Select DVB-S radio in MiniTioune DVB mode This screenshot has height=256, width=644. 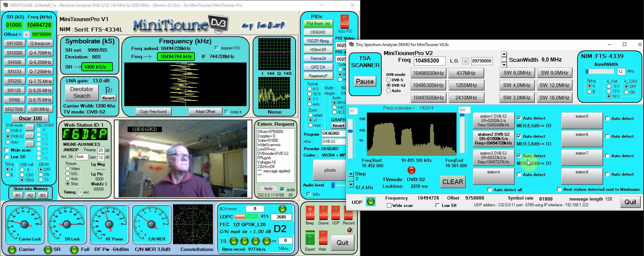click(8, 131)
